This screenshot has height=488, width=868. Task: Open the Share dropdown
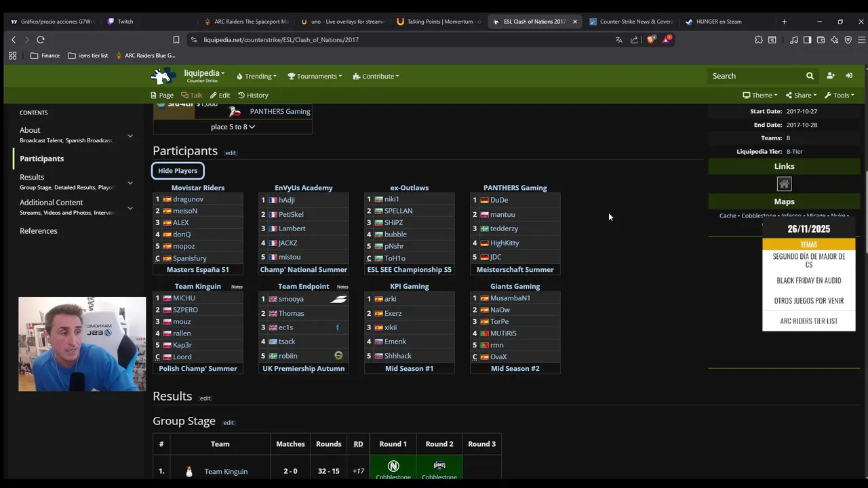pyautogui.click(x=801, y=96)
